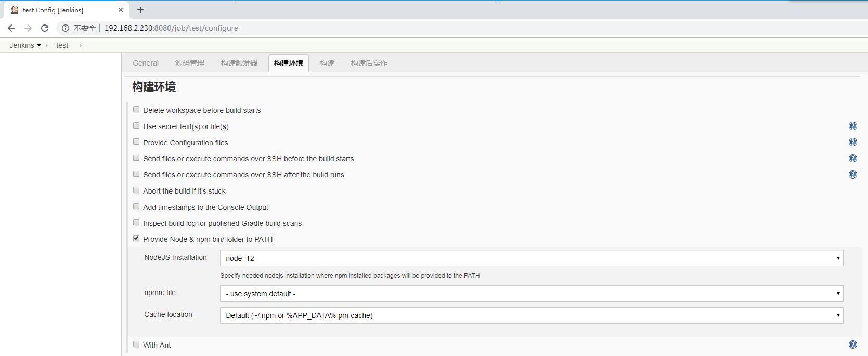Screen dimensions: 868x356
Task: Open help for Provide Configuration files
Action: pyautogui.click(x=853, y=142)
